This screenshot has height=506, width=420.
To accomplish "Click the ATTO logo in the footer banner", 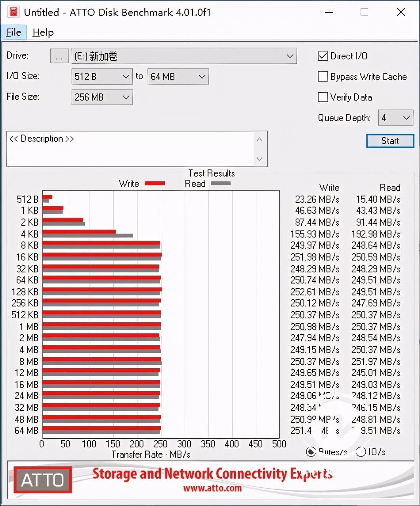I will tap(42, 480).
